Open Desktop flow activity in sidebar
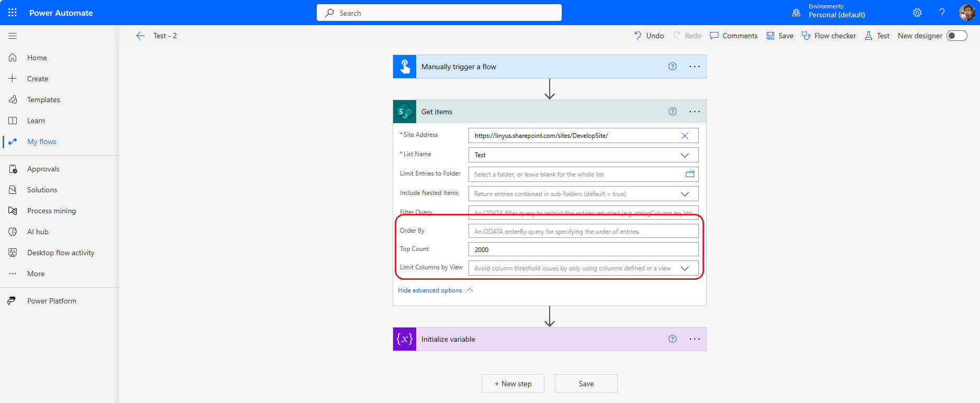The image size is (980, 403). [60, 253]
